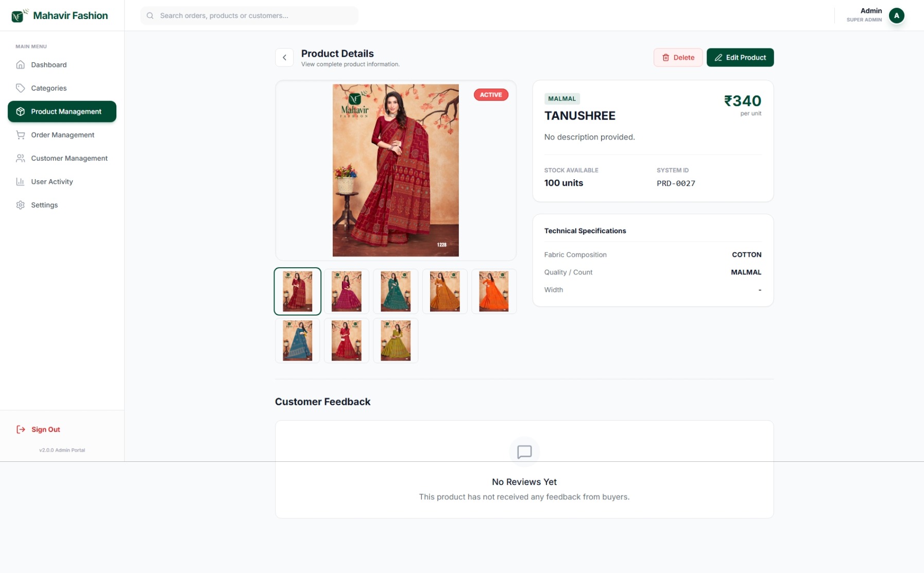Delete this product
The height and width of the screenshot is (573, 924).
(678, 58)
